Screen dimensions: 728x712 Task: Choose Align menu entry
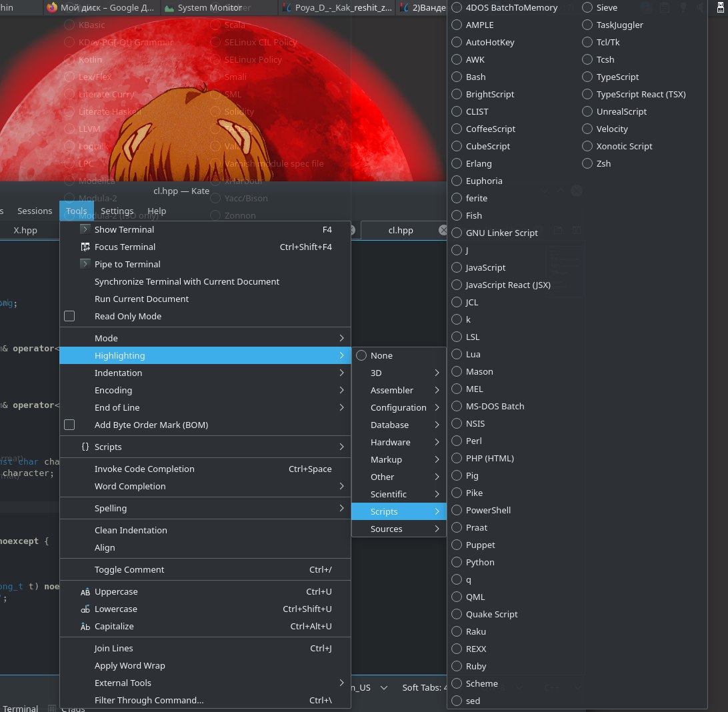(x=205, y=548)
